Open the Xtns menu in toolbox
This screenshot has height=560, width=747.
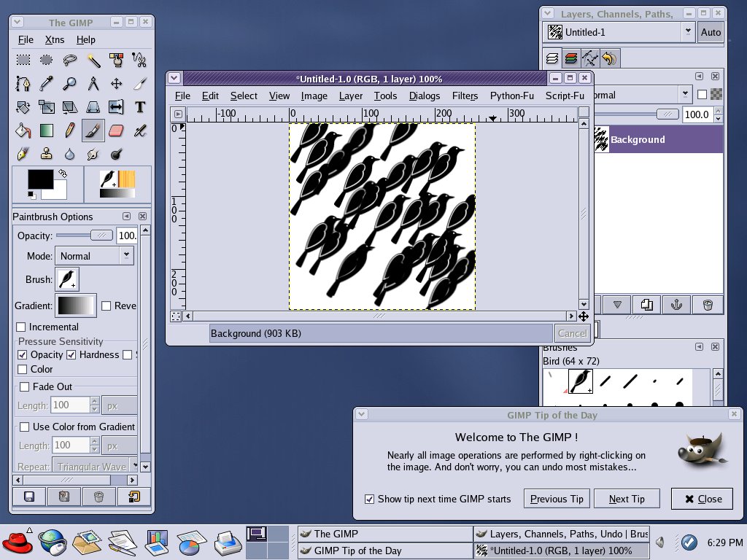click(x=55, y=39)
